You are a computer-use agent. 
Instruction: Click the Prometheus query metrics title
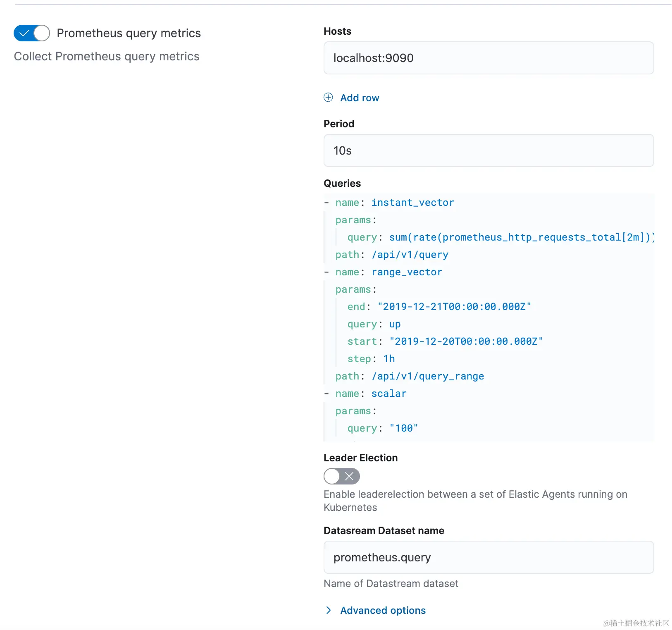129,33
